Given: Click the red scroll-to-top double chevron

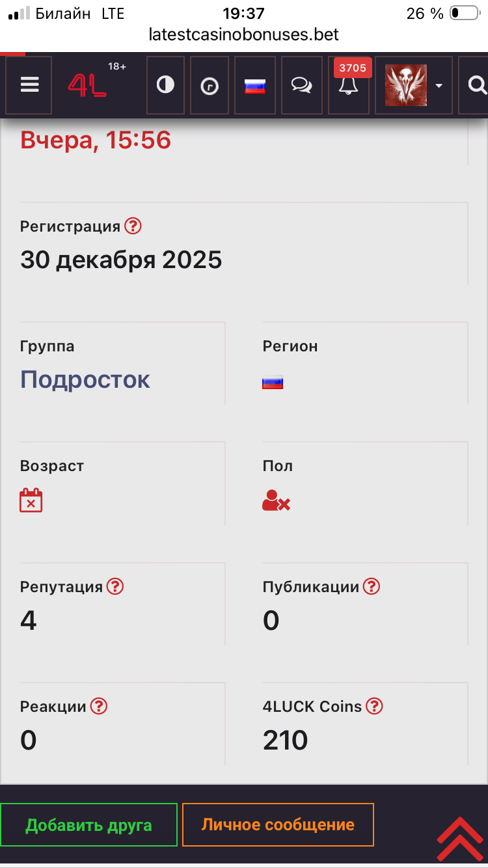Looking at the screenshot, I should (459, 839).
